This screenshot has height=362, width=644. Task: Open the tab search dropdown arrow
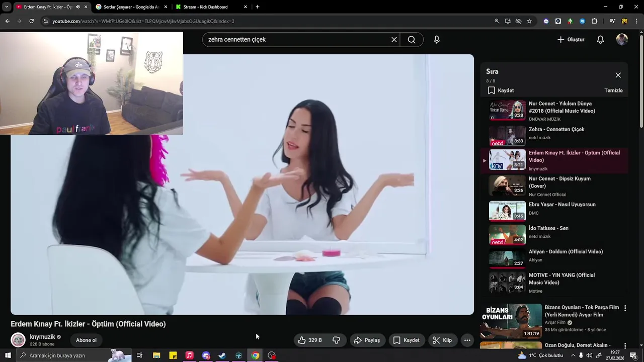tap(7, 7)
